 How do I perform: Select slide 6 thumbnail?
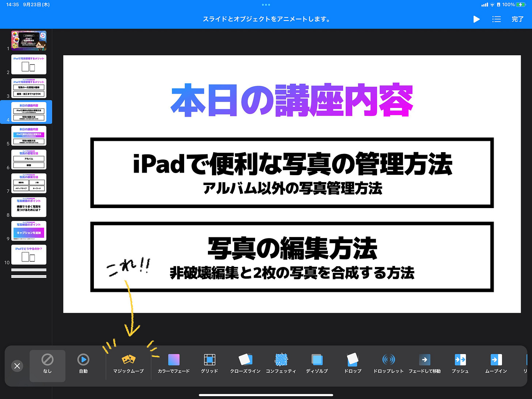[29, 159]
